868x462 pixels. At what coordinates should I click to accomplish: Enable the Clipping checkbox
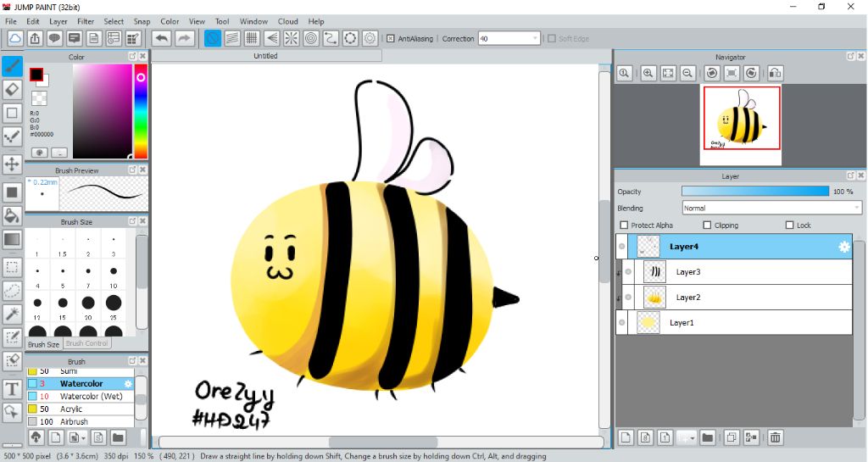point(707,225)
